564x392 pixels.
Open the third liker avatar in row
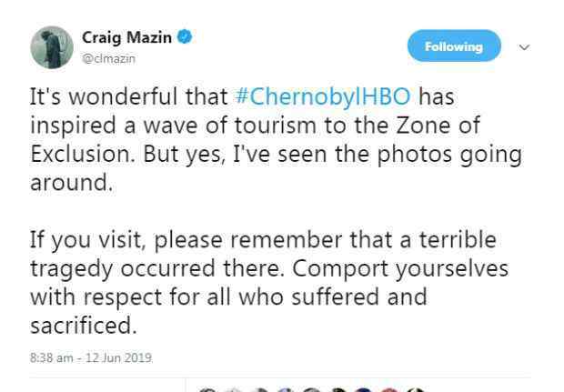[259, 390]
